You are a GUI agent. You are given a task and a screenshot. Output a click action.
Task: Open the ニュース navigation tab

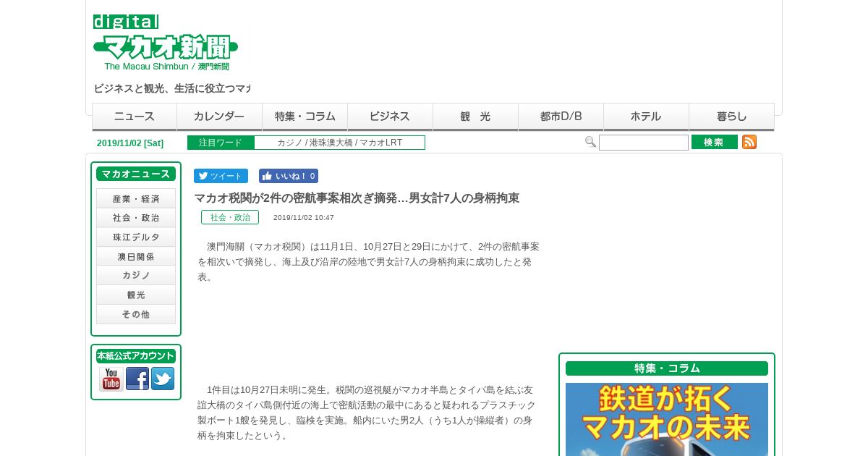point(135,117)
